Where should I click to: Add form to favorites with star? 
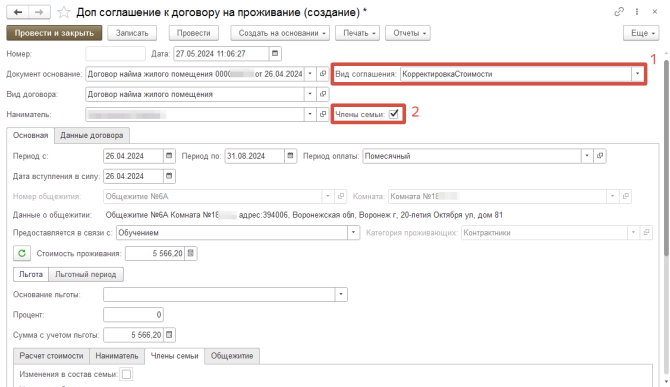pos(64,12)
